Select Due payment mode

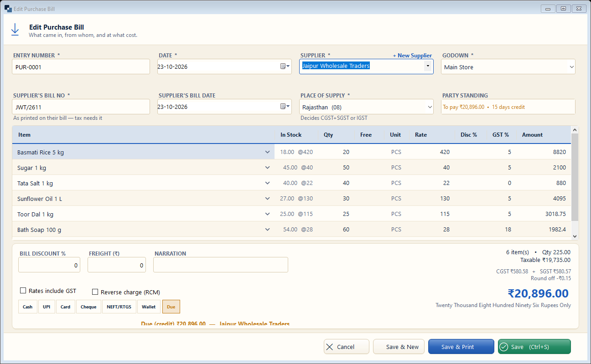pos(171,307)
